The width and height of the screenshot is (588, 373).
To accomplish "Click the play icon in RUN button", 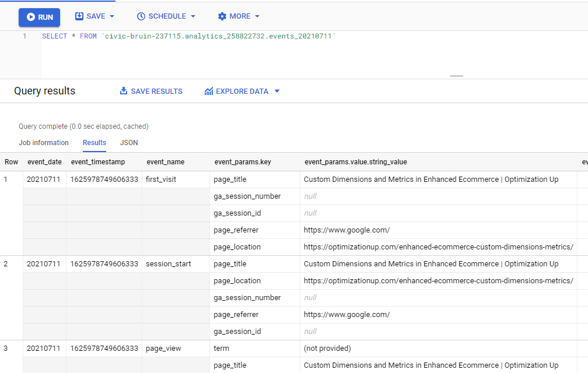I will pyautogui.click(x=31, y=17).
